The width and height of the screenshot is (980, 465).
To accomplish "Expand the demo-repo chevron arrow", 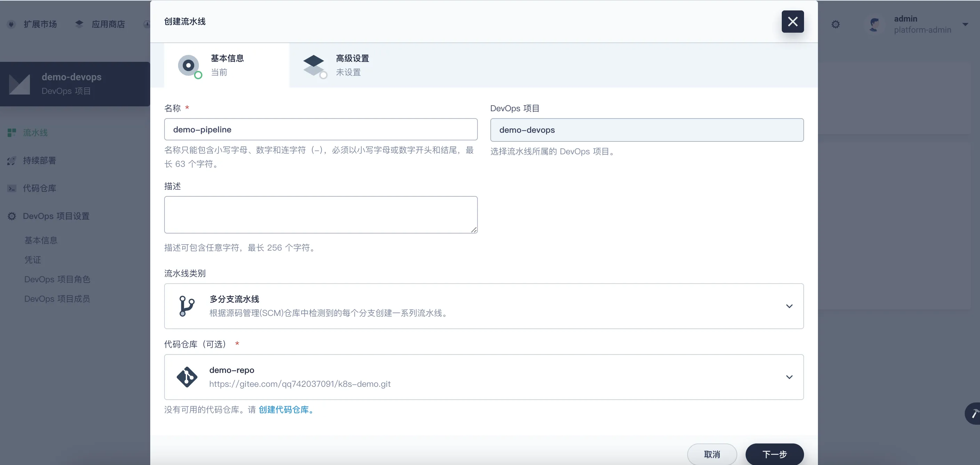I will [x=789, y=377].
